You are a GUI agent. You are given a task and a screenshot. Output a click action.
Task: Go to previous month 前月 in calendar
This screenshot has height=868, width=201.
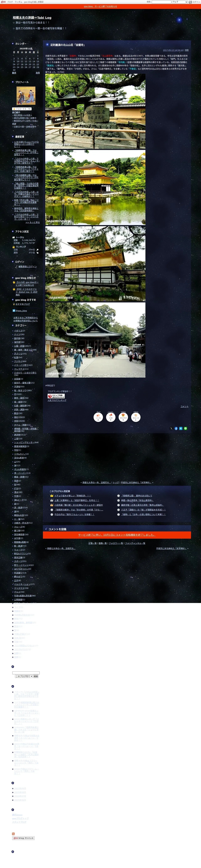[14, 73]
